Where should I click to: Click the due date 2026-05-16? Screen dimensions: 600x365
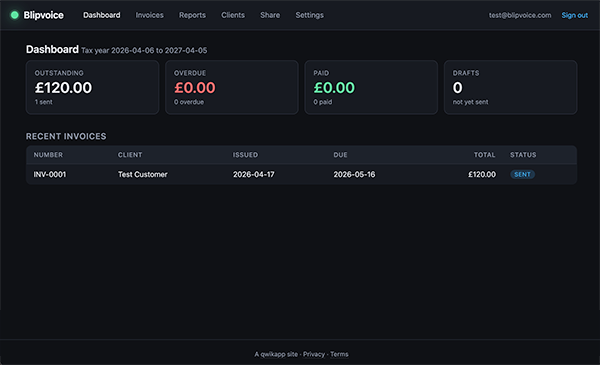(354, 174)
